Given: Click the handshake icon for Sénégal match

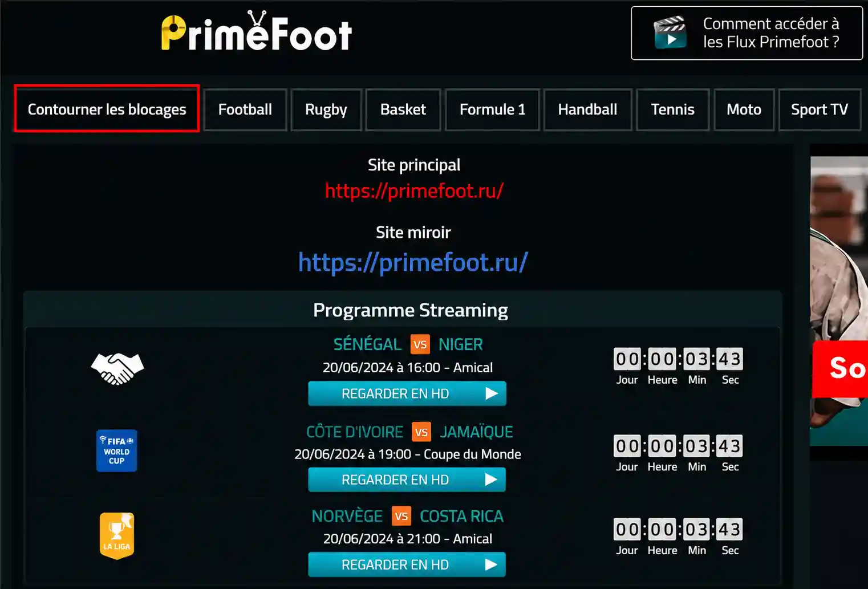Looking at the screenshot, I should click(x=117, y=369).
